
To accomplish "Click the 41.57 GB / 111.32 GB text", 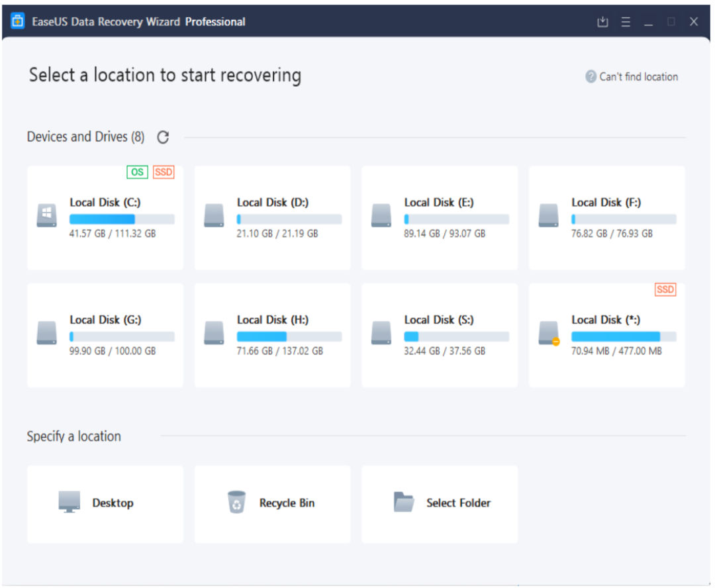I will pyautogui.click(x=112, y=234).
